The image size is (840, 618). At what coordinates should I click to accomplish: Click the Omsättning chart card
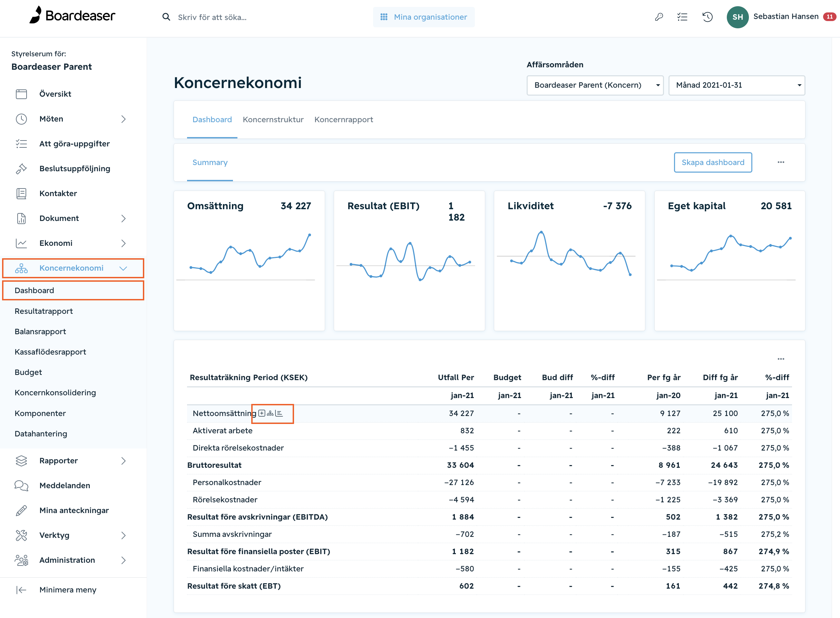click(250, 261)
